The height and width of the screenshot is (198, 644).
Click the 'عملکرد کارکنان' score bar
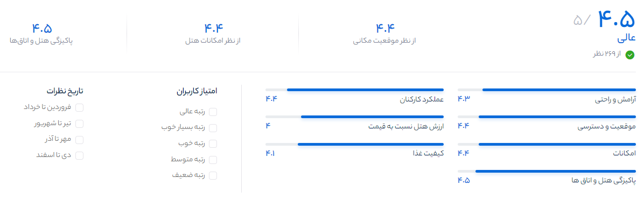click(354, 90)
